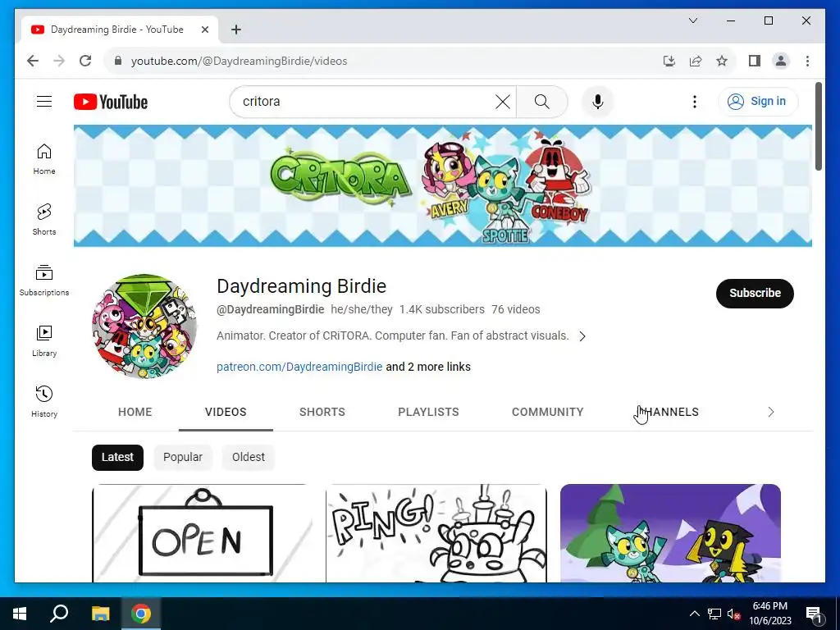Viewport: 840px width, 630px height.
Task: Open the YouTube hamburger guide menu
Action: (x=44, y=101)
